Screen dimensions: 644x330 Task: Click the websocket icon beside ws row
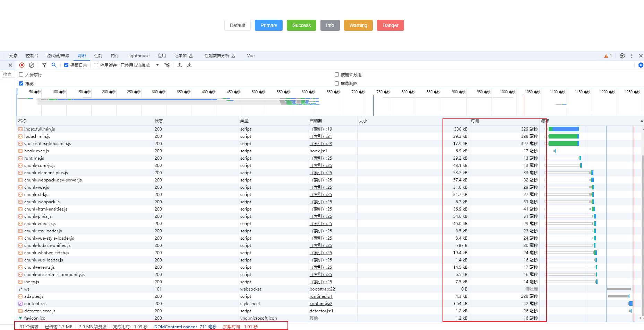pyautogui.click(x=20, y=289)
